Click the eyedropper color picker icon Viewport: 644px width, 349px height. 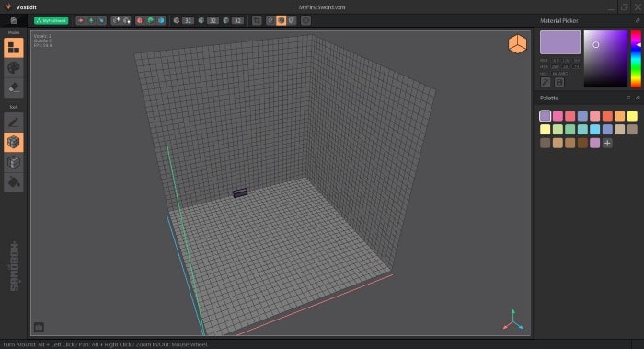point(546,82)
